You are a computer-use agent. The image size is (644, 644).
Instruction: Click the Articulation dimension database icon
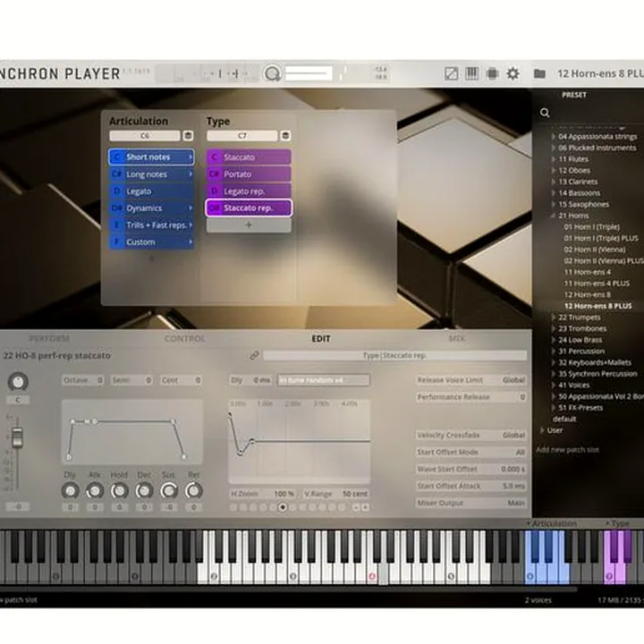(x=188, y=136)
